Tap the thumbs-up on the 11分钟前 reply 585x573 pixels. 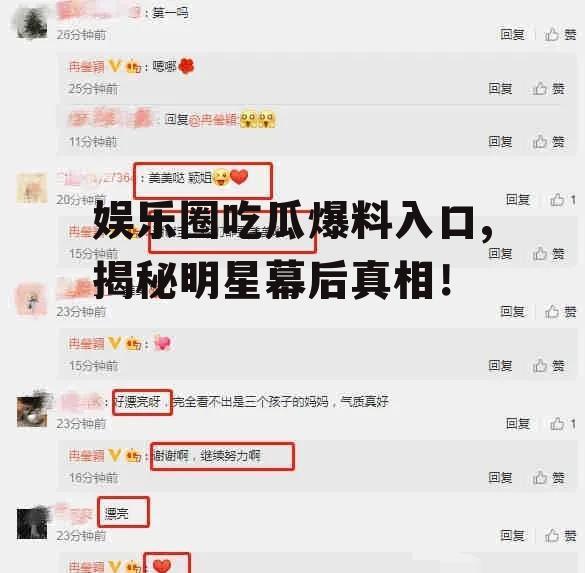[548, 142]
